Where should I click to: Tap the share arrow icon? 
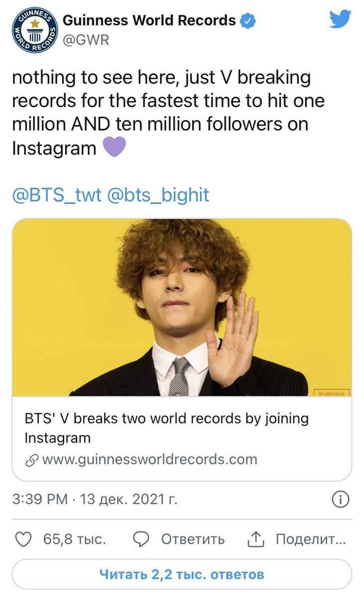(x=254, y=539)
